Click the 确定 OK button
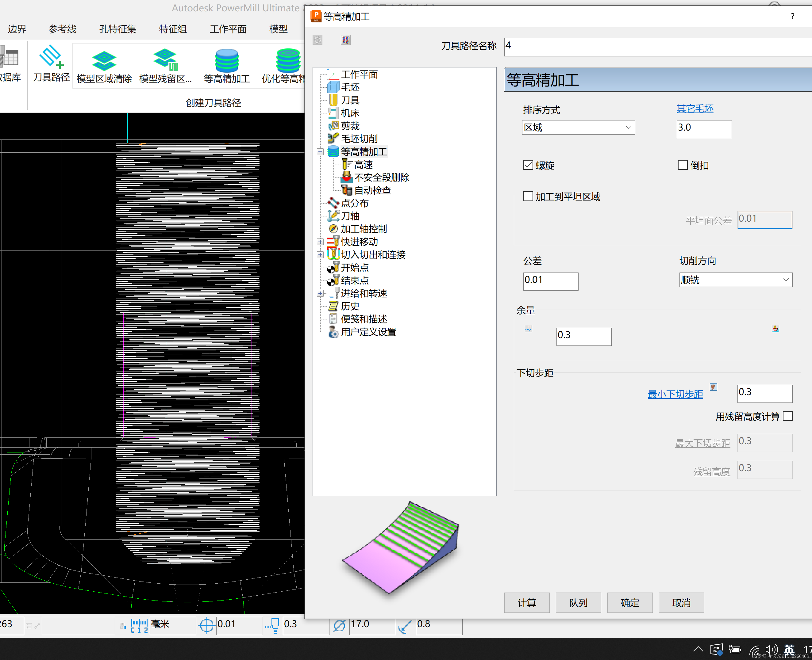812x660 pixels. pos(630,603)
